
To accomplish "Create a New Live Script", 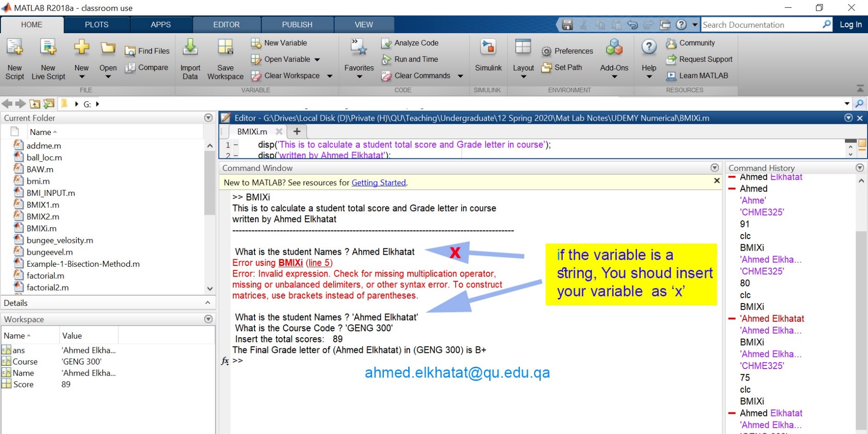I will 48,59.
